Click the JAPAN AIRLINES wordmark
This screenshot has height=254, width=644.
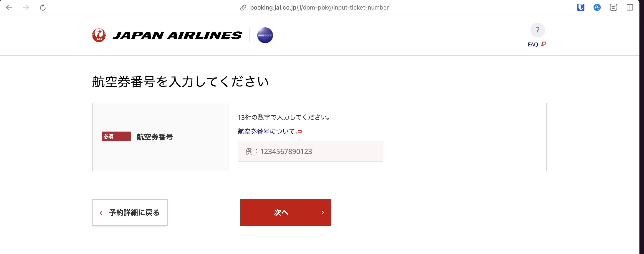[x=177, y=35]
